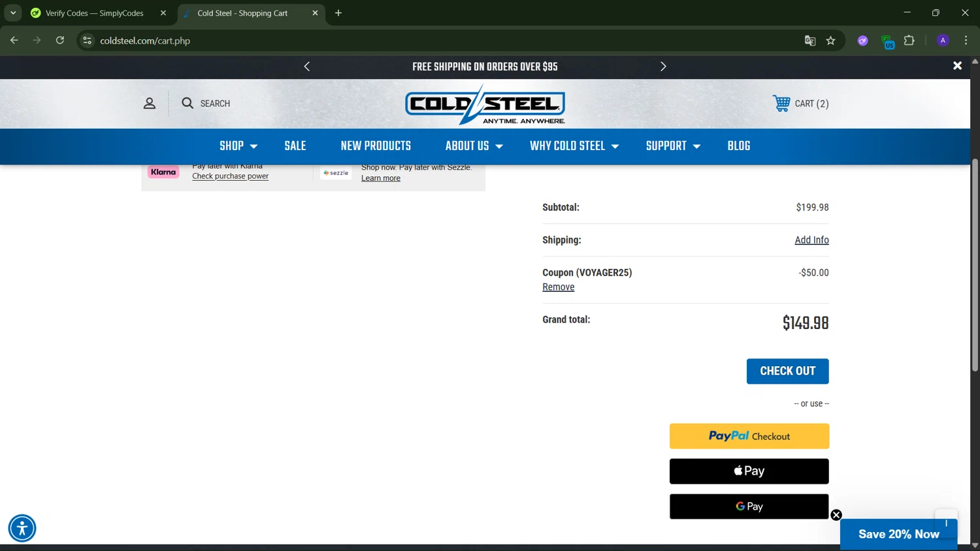Expand the WHY COLD STEEL dropdown
This screenshot has height=551, width=980.
point(574,146)
